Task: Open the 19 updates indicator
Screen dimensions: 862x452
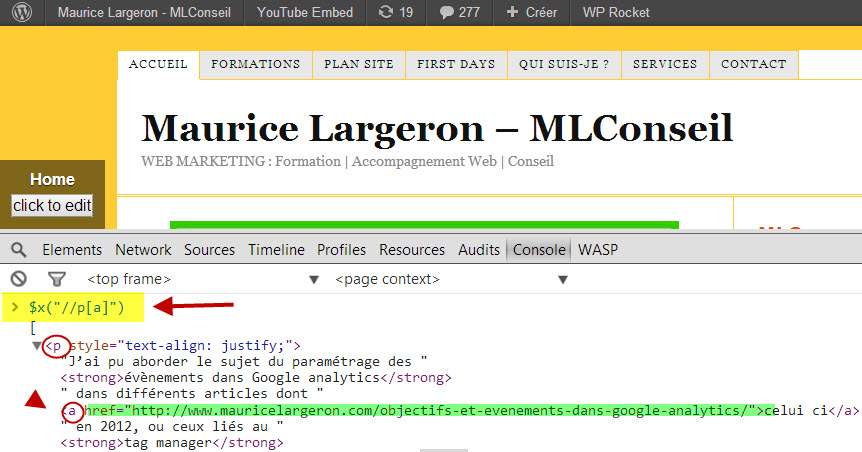Action: (396, 12)
